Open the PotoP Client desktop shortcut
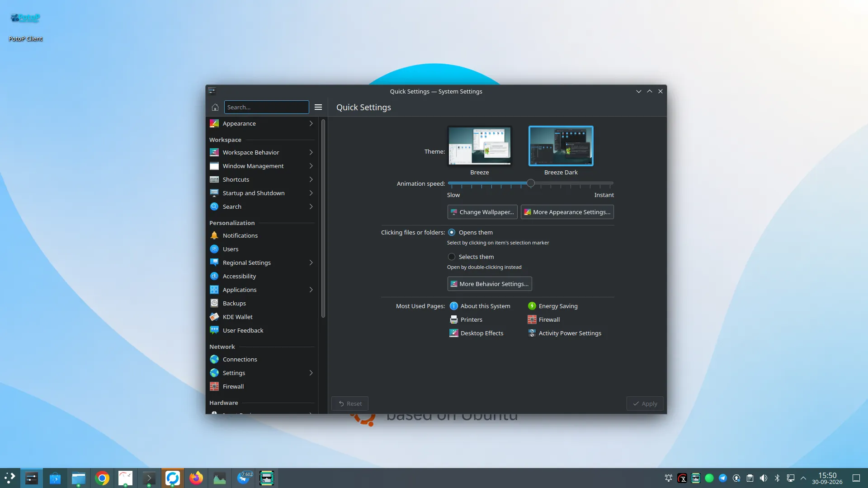The width and height of the screenshot is (868, 488). (25, 26)
